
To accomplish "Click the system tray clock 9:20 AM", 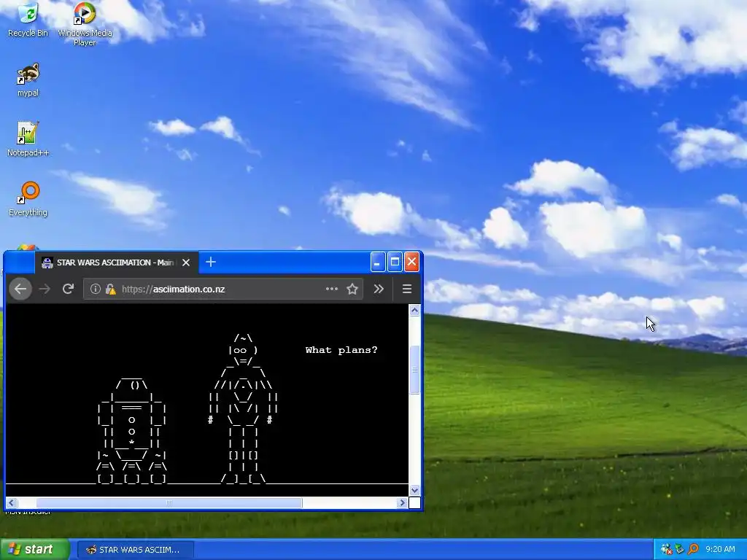I will (720, 549).
